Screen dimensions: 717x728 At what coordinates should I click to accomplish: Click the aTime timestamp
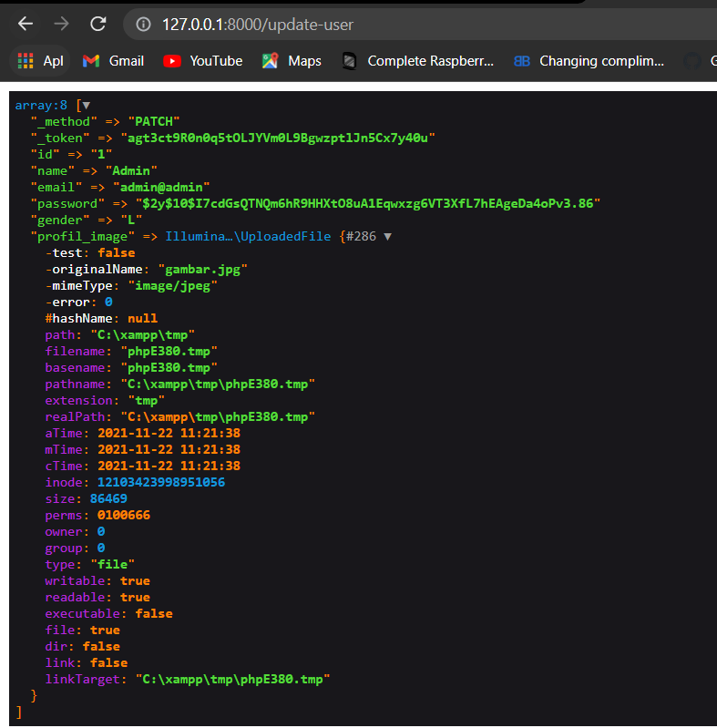[169, 433]
